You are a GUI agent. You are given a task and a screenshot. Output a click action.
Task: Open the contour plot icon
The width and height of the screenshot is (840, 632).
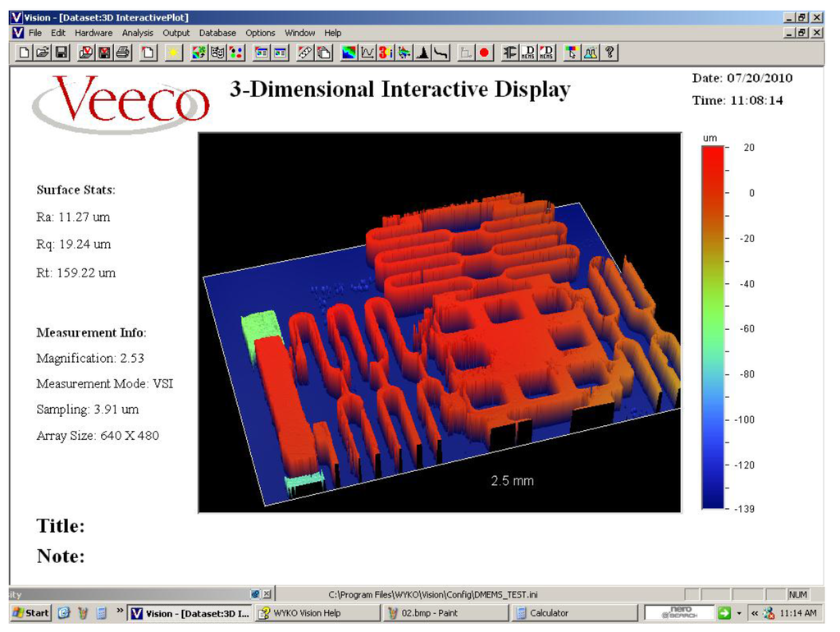[x=349, y=53]
